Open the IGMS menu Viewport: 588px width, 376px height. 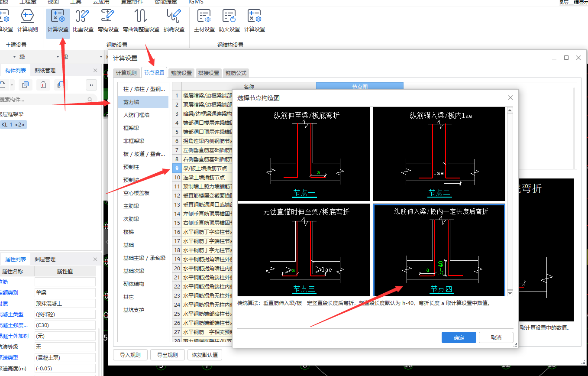[x=196, y=2]
